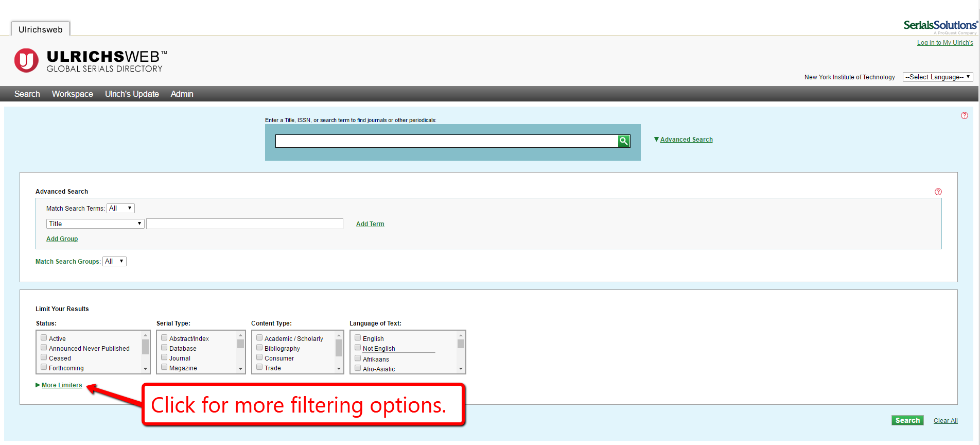Viewport: 980px width, 445px height.
Task: Open Ulrich's Update menu
Action: 132,94
